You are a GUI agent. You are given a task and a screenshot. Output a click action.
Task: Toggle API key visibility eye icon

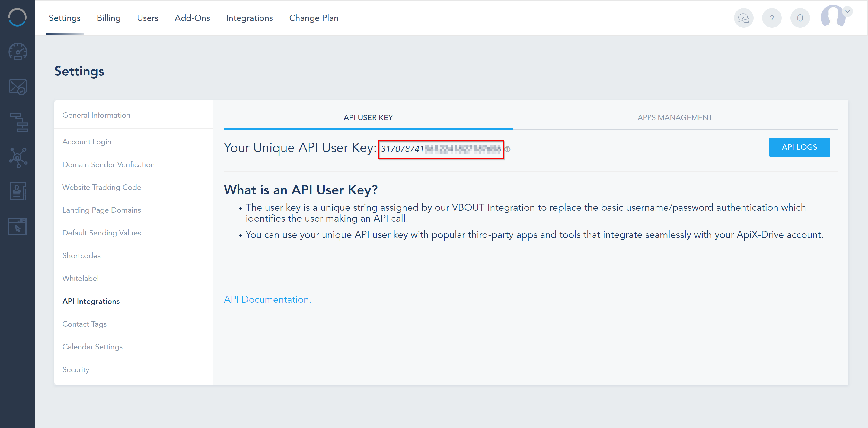[x=509, y=150]
